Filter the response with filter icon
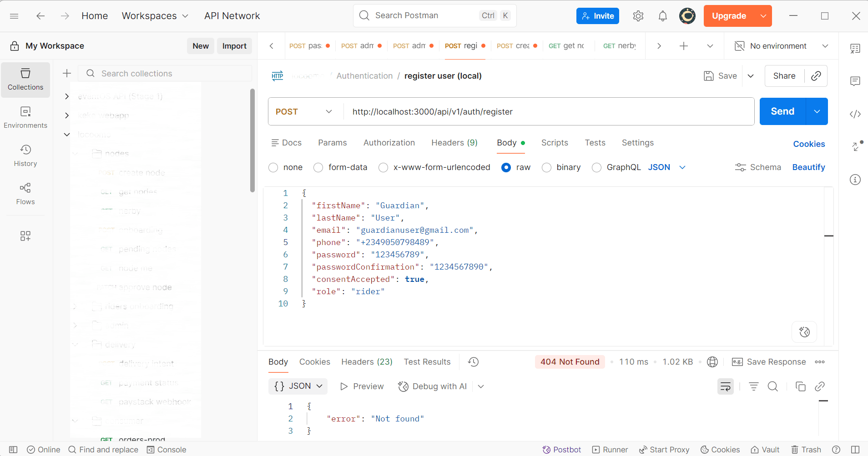The image size is (868, 456). coord(754,386)
